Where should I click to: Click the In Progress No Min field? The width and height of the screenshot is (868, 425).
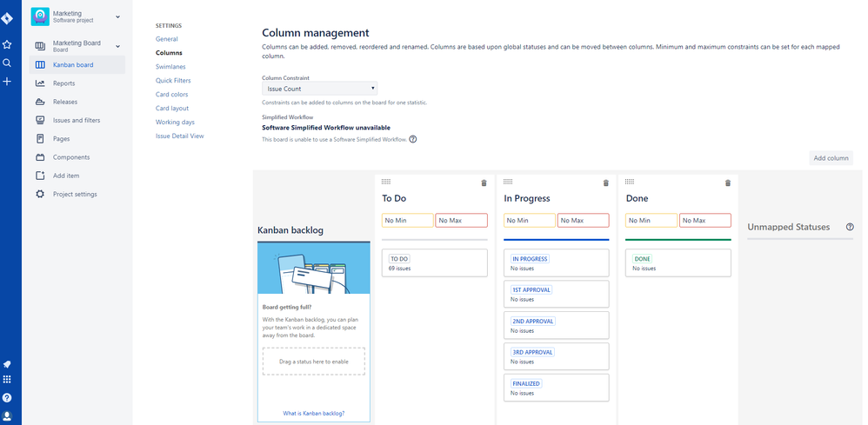tap(529, 221)
